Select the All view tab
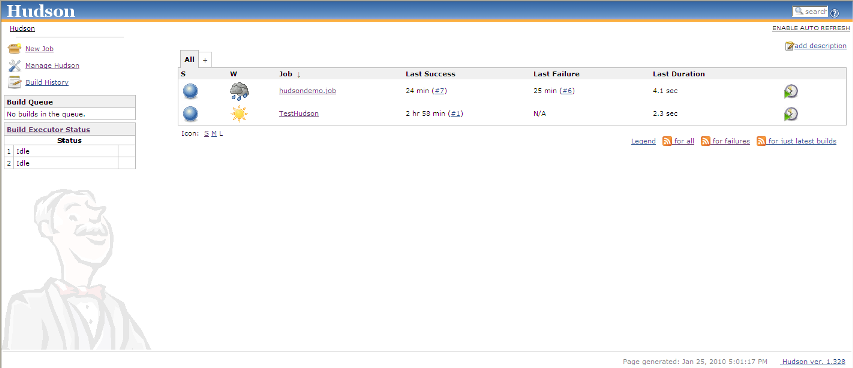This screenshot has width=853, height=368. 189,59
